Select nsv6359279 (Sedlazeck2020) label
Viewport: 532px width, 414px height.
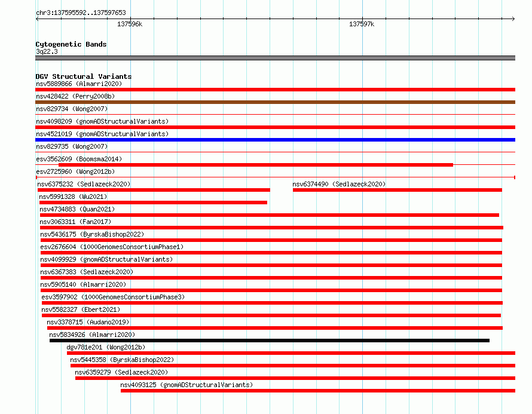pyautogui.click(x=121, y=372)
